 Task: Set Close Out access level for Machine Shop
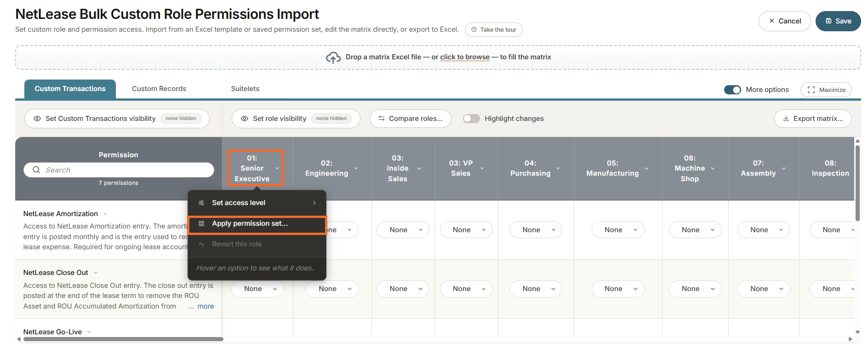click(x=695, y=289)
